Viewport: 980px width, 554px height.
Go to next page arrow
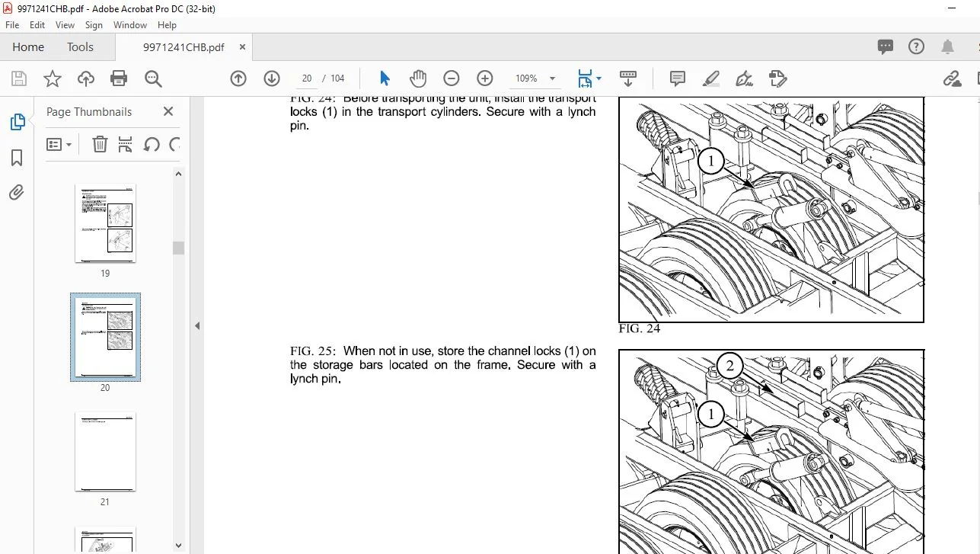coord(272,78)
